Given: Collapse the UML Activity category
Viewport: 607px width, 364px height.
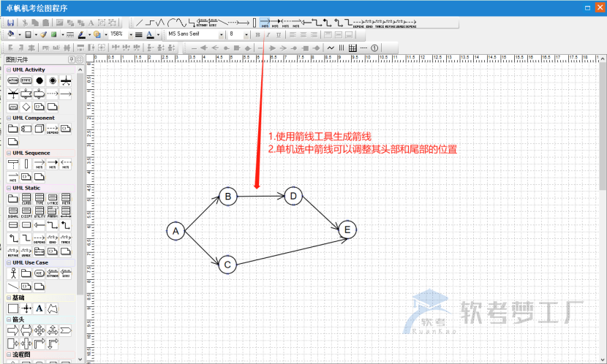Looking at the screenshot, I should (x=8, y=69).
